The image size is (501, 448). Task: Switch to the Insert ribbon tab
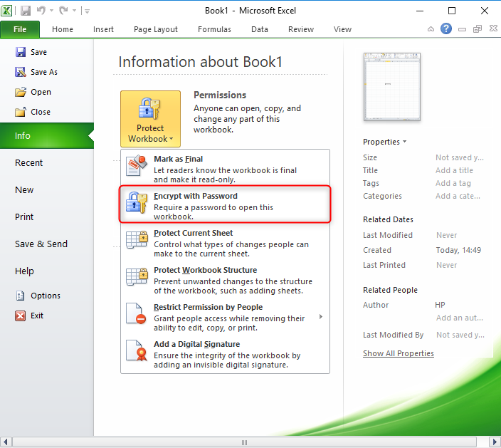tap(103, 29)
